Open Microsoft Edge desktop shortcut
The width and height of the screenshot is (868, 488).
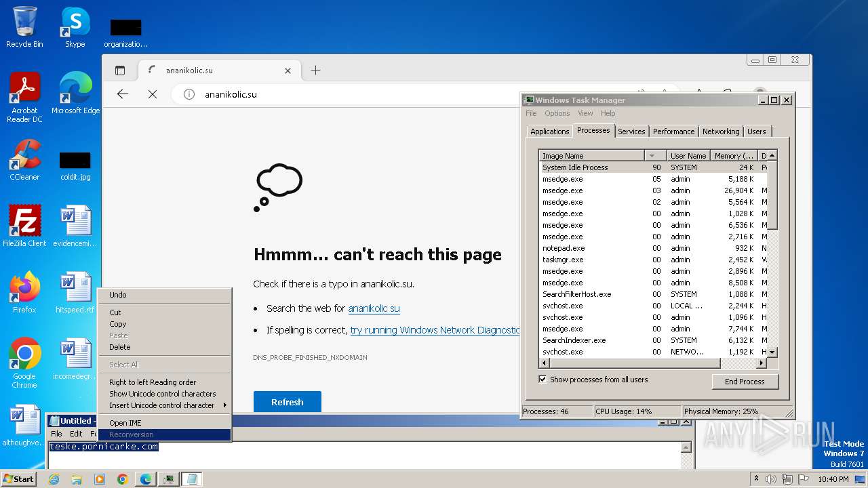(75, 94)
